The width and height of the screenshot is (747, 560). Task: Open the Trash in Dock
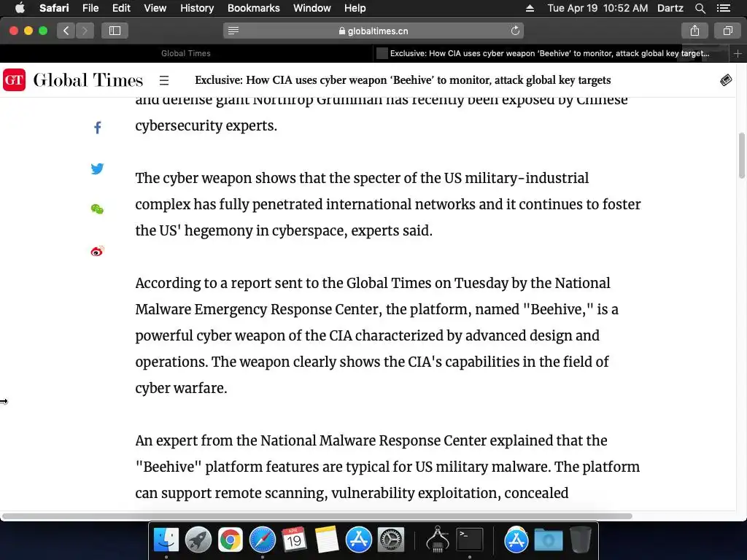(581, 540)
